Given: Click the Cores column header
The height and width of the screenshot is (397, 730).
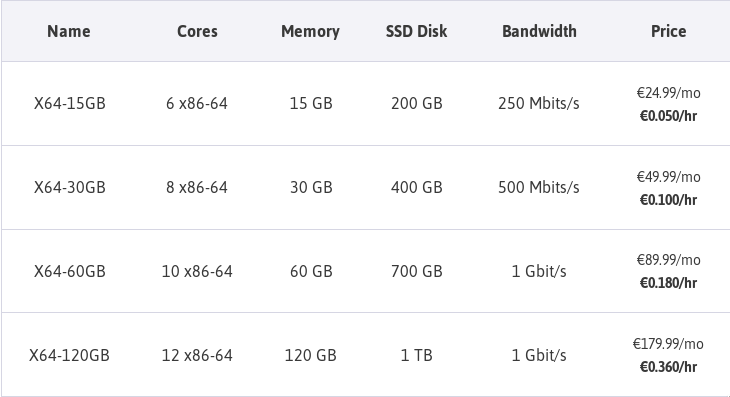Looking at the screenshot, I should [197, 31].
